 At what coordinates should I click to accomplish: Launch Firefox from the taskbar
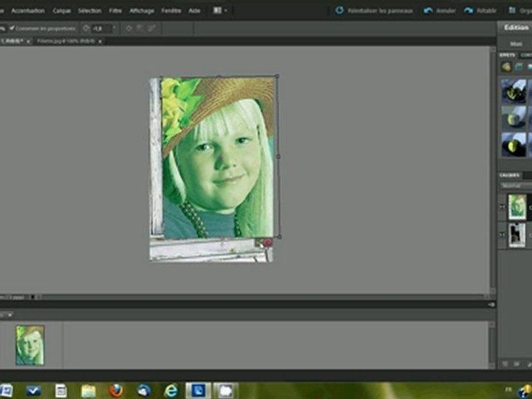click(x=116, y=391)
